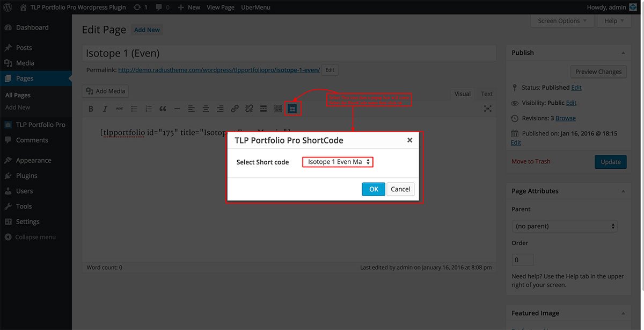Image resolution: width=644 pixels, height=330 pixels.
Task: Click the WordPress logo in admin bar
Action: (x=8, y=8)
